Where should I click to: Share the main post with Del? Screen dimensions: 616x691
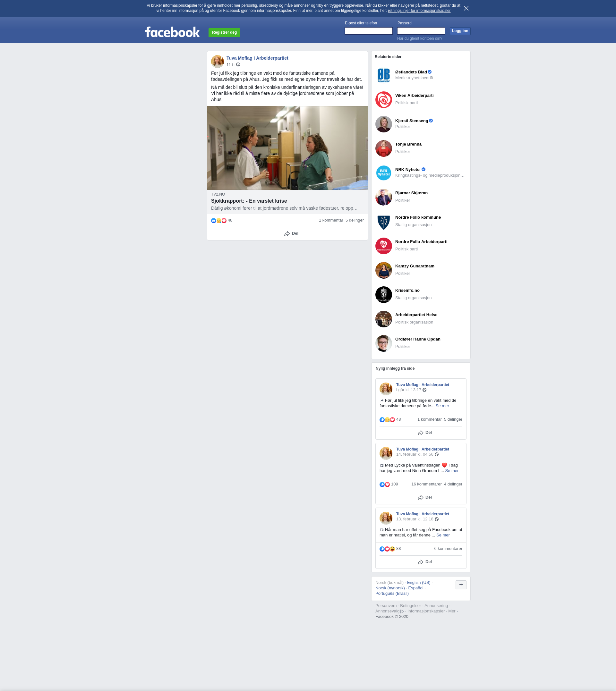[291, 234]
